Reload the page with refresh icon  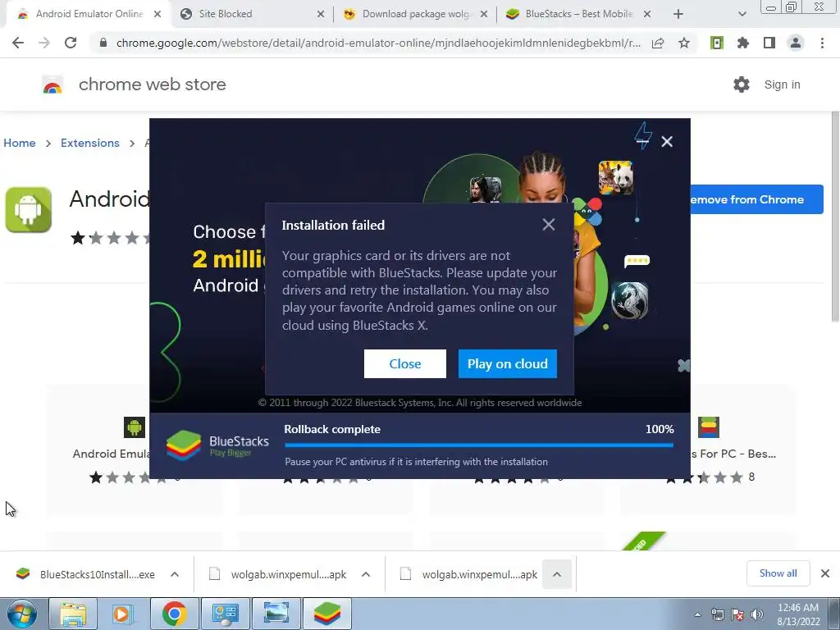coord(71,43)
